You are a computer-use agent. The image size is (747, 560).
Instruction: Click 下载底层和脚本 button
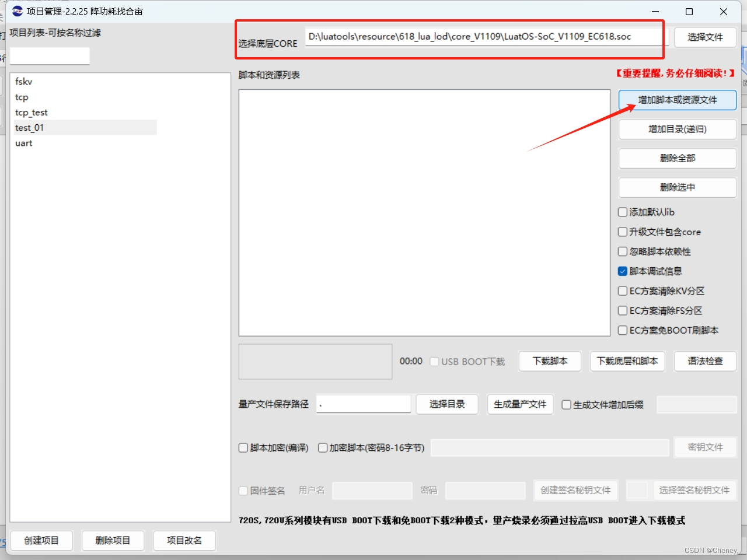click(627, 361)
